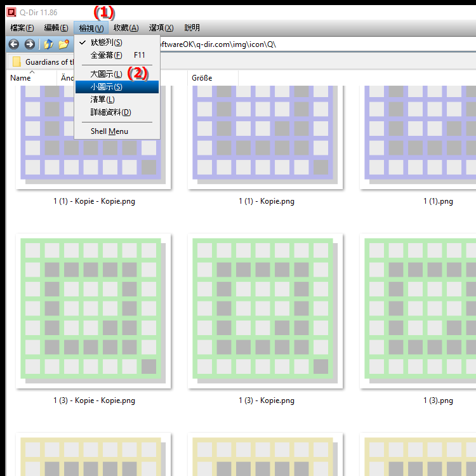Select thumbnail of 1 (3) - Kopie - Kopie.png
Screen dimensions: 476x476
(x=93, y=311)
